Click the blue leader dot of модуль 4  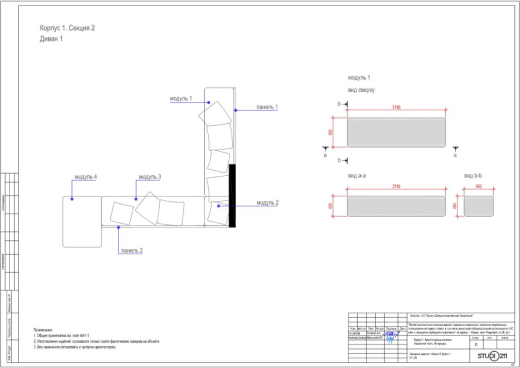coord(72,199)
